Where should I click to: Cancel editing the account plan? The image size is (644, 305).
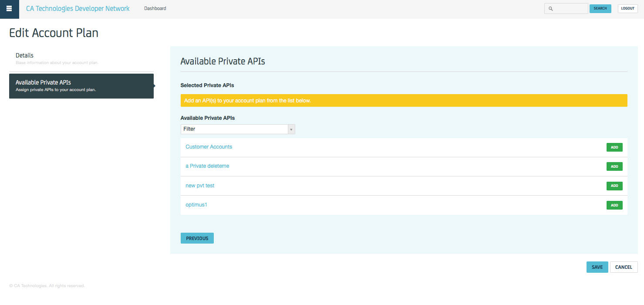[x=624, y=267]
